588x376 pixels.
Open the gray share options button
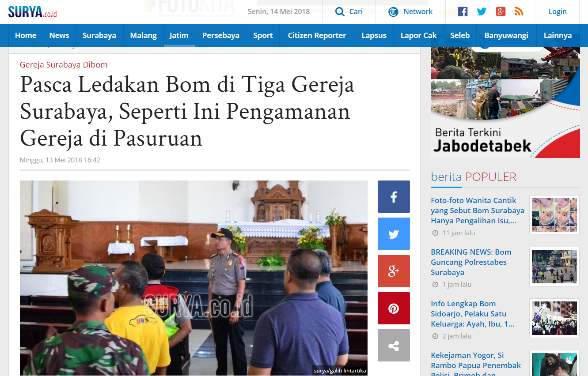coord(394,346)
